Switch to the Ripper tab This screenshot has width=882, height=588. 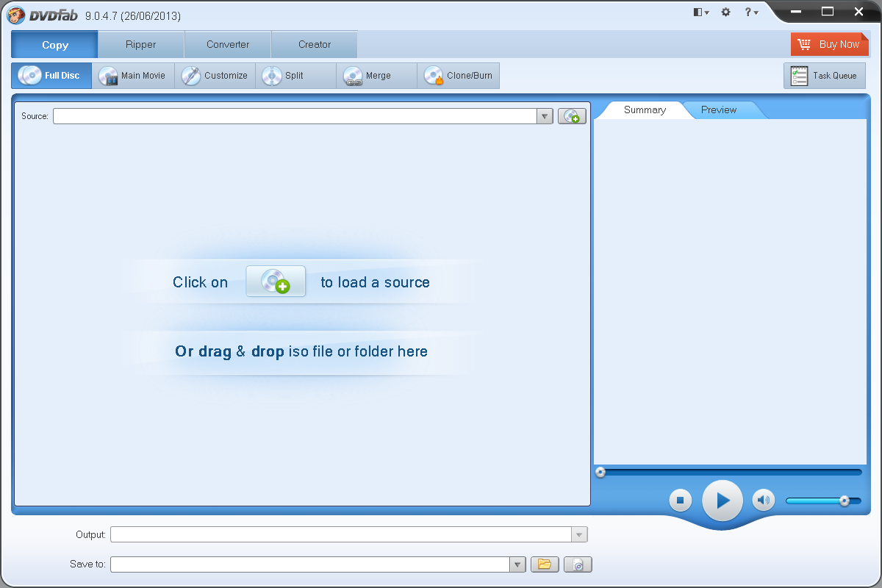point(140,45)
